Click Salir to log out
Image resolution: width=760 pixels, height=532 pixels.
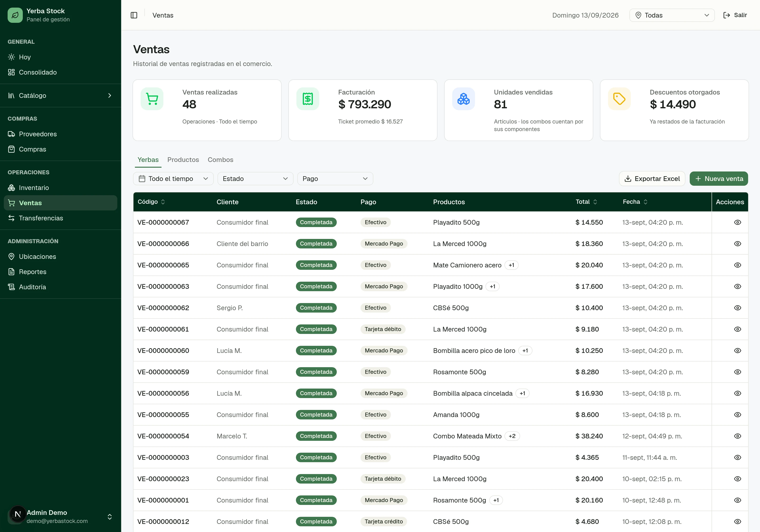click(x=735, y=15)
